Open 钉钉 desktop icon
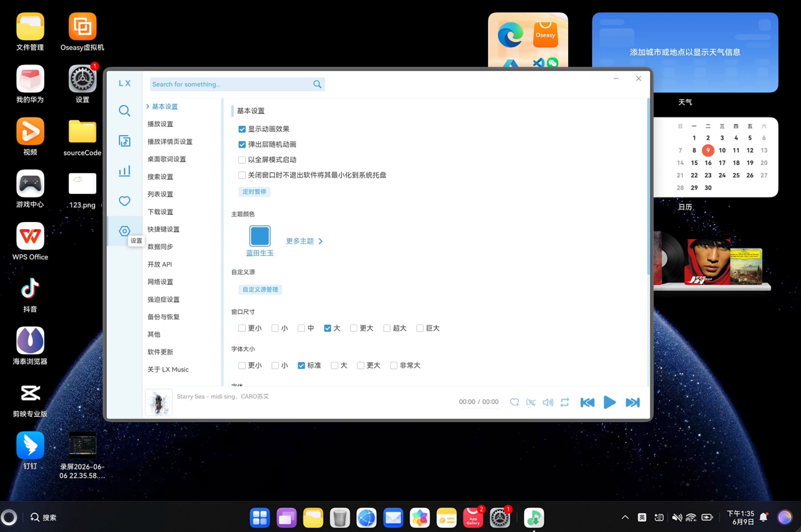 (x=30, y=451)
